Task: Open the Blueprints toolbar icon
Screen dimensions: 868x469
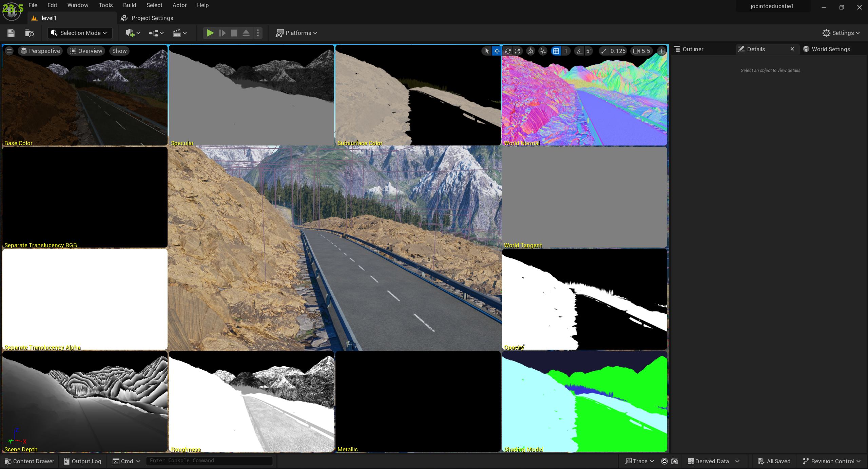Action: 153,33
